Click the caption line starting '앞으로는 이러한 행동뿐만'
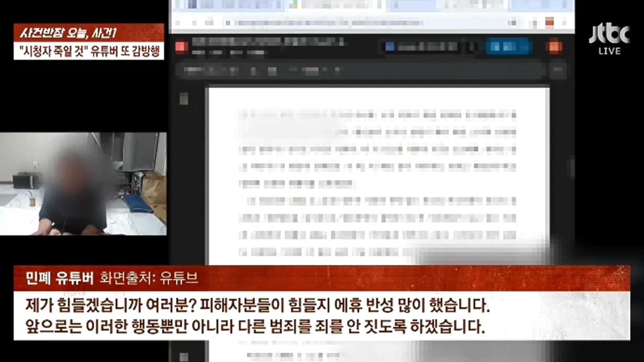 tap(255, 327)
